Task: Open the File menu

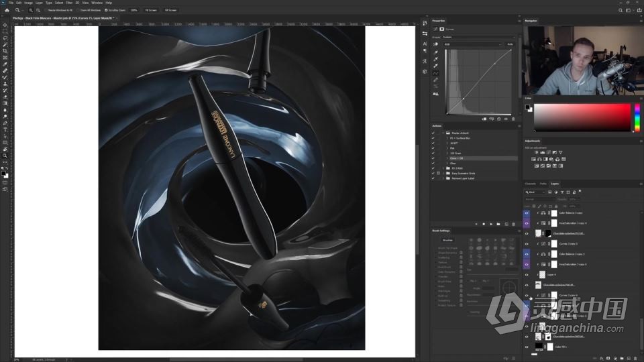Action: coord(11,3)
